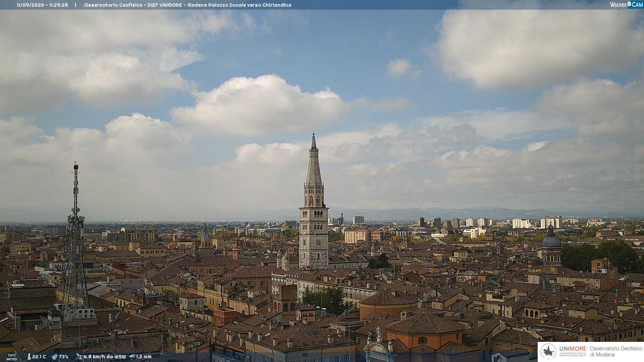Click the wind anemometer icon
The width and height of the screenshot is (644, 362).
click(x=79, y=357)
